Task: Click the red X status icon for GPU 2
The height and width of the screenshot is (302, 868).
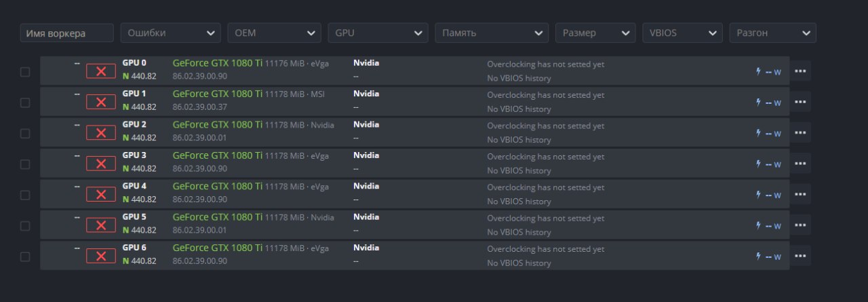Action: pyautogui.click(x=101, y=133)
